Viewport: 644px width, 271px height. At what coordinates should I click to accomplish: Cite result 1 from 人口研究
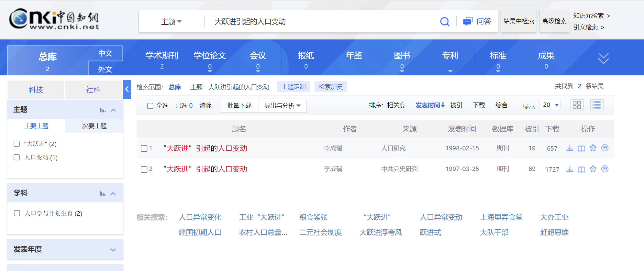coord(605,148)
